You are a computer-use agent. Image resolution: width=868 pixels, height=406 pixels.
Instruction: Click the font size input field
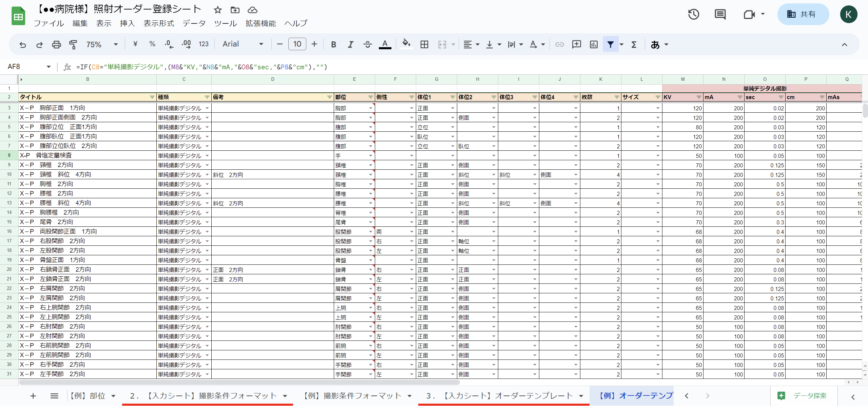pyautogui.click(x=297, y=44)
